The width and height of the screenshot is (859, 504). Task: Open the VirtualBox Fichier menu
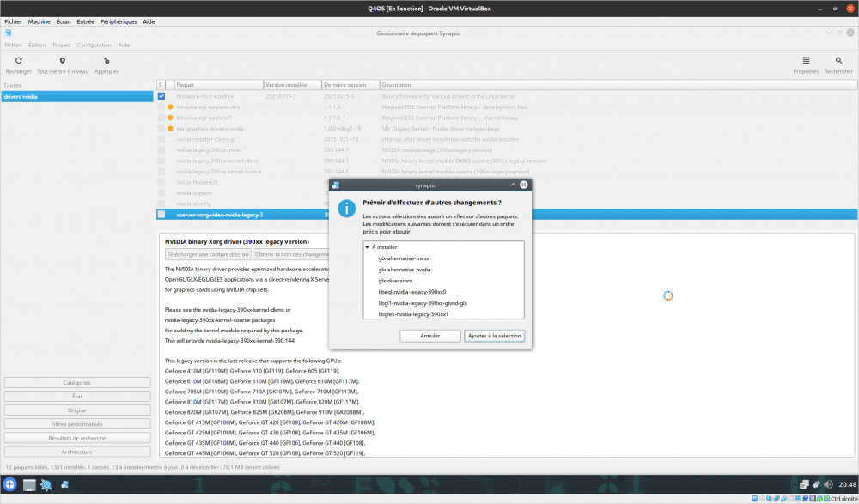click(x=13, y=21)
